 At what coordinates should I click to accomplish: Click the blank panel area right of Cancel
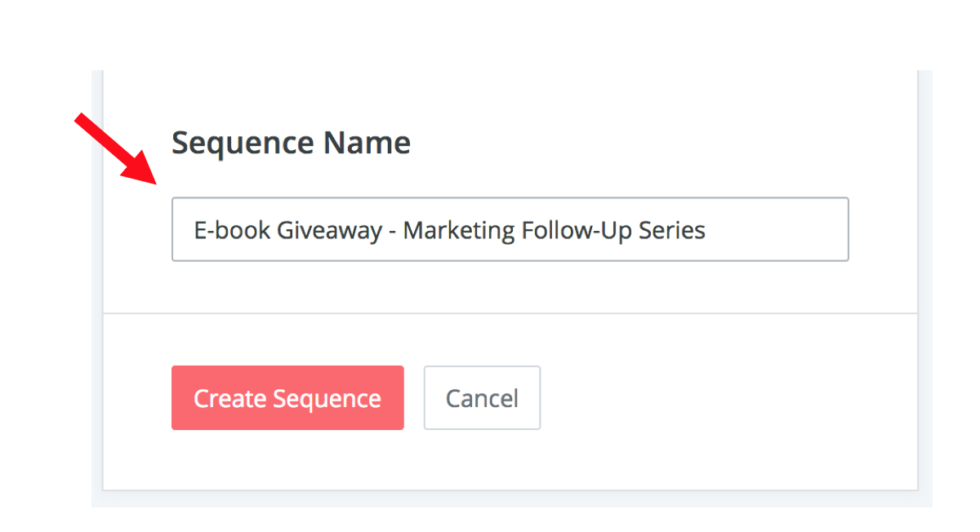pyautogui.click(x=719, y=398)
